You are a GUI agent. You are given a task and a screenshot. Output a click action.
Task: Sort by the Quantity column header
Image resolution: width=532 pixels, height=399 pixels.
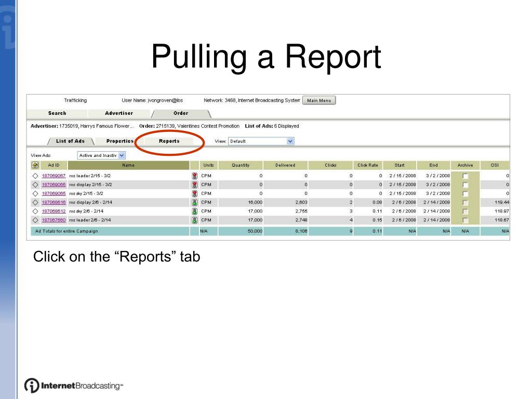click(241, 165)
